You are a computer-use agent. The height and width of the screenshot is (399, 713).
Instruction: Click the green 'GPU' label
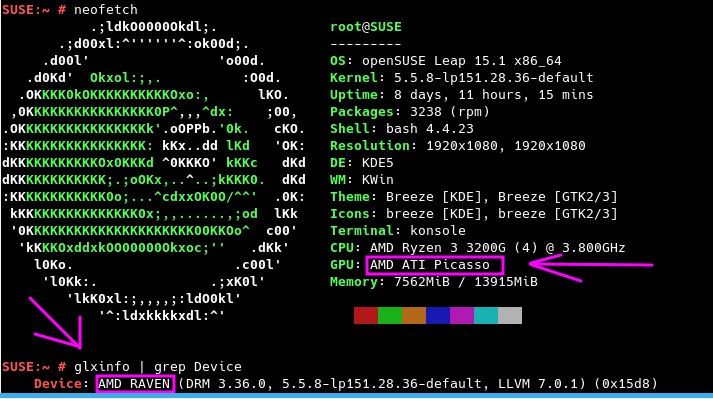(342, 265)
